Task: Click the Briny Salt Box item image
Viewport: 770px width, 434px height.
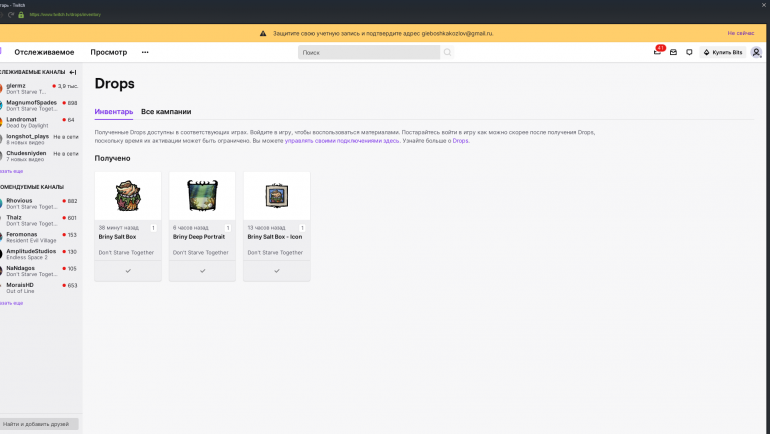Action: click(x=128, y=195)
